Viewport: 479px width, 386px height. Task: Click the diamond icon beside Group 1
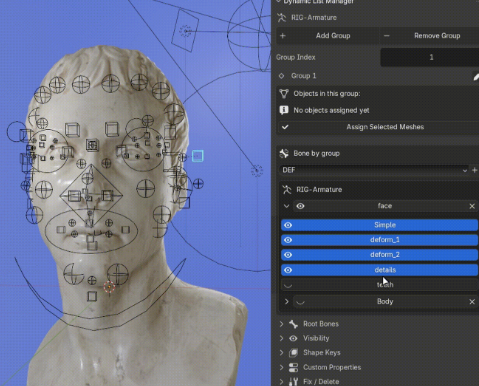[x=282, y=76]
